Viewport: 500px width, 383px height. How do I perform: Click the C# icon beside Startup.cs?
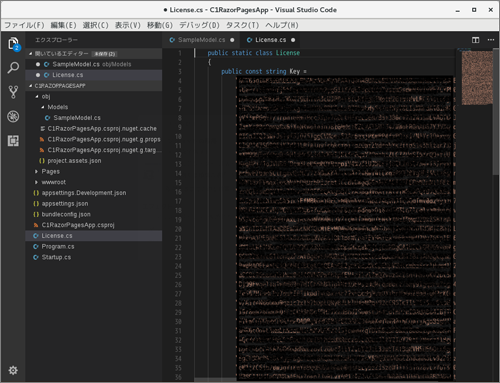coord(36,257)
